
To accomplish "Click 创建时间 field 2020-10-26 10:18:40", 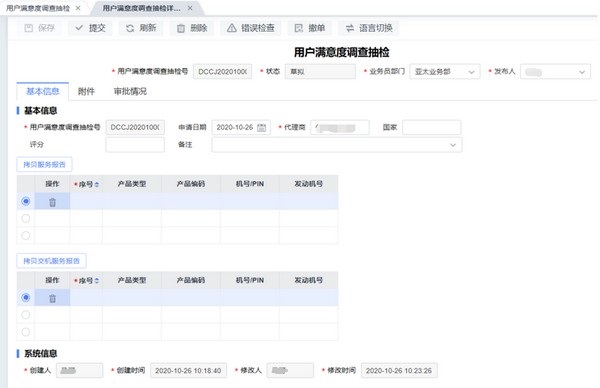I will pyautogui.click(x=188, y=370).
